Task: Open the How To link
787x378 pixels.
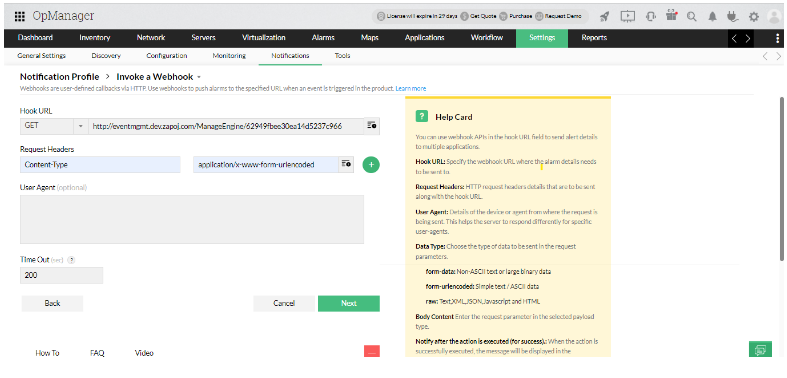Action: click(x=47, y=353)
